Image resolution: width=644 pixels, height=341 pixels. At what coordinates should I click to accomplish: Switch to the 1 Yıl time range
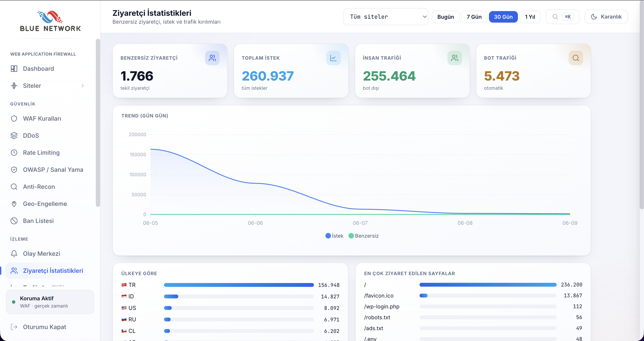click(530, 17)
